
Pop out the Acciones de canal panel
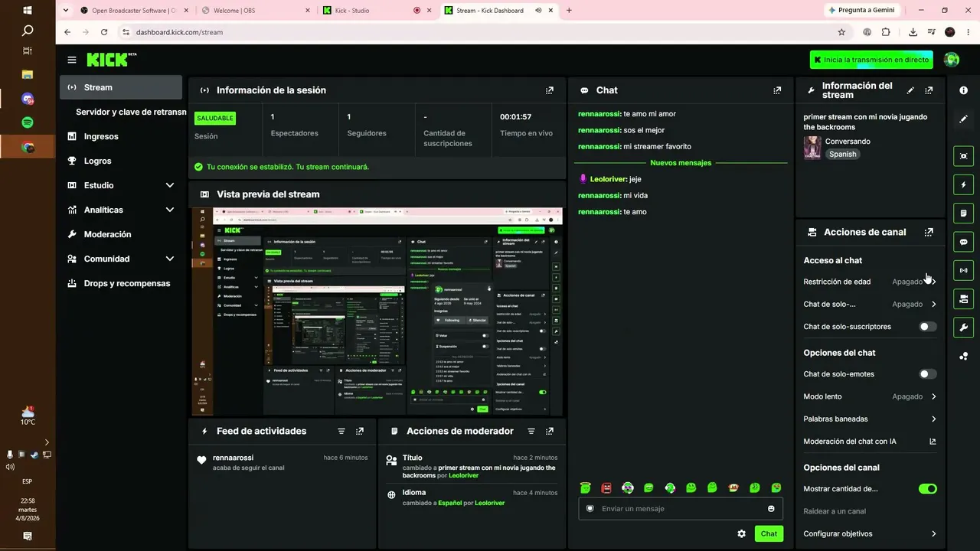[929, 232]
